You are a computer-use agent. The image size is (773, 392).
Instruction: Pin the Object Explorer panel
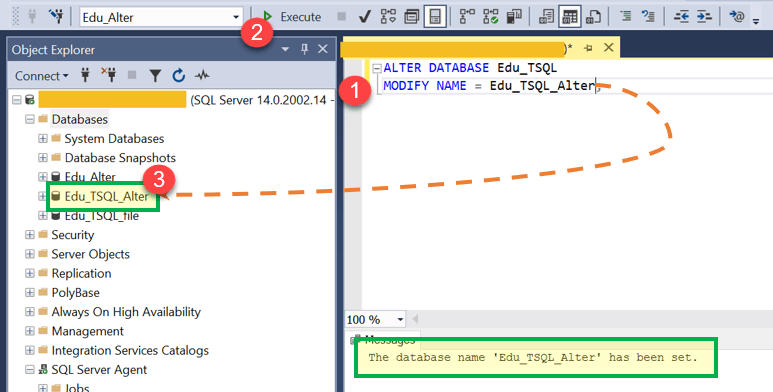304,49
